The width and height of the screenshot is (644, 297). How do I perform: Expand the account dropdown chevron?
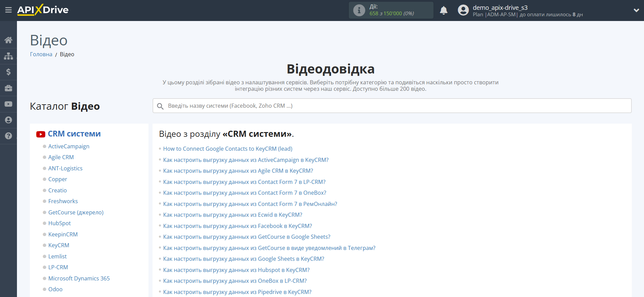(636, 10)
